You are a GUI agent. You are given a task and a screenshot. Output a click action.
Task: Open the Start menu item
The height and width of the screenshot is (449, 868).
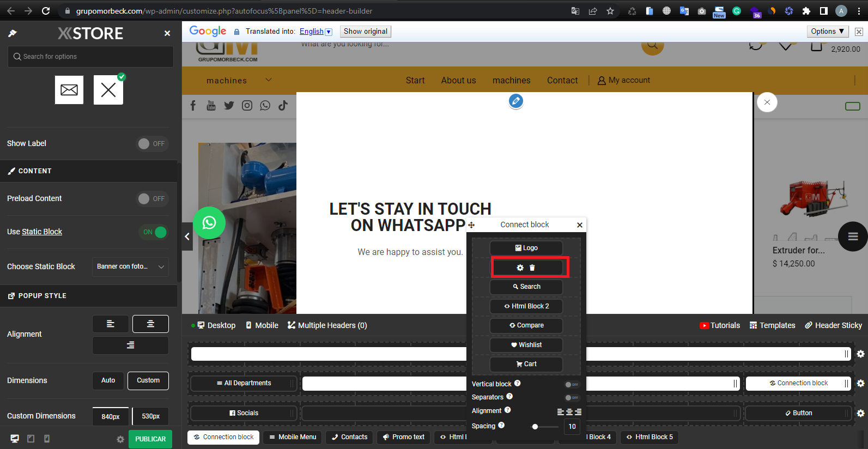coord(415,80)
